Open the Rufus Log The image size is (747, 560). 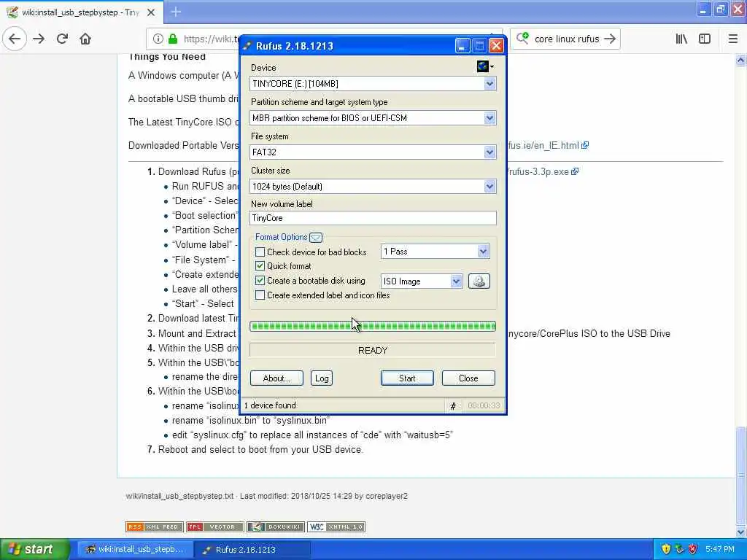[x=322, y=378]
